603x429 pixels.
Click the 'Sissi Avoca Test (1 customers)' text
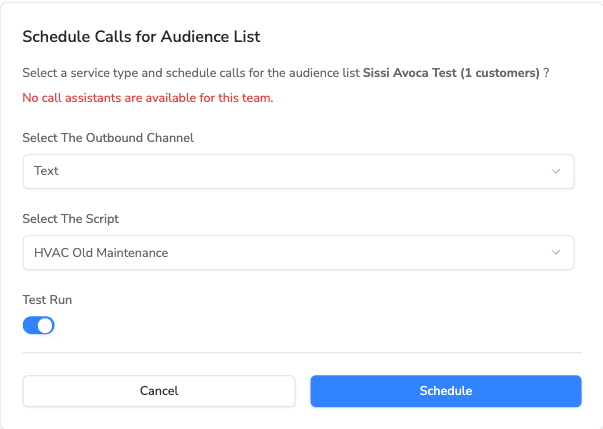tap(451, 73)
